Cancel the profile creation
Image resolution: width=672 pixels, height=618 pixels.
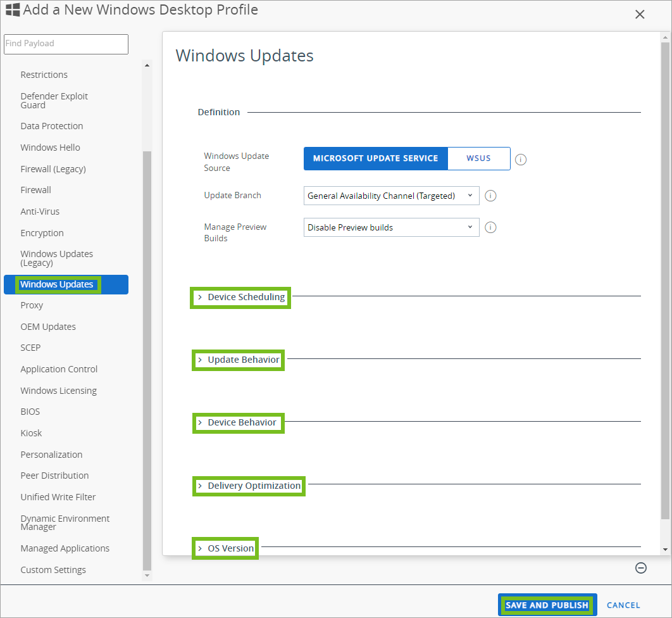[x=623, y=605]
